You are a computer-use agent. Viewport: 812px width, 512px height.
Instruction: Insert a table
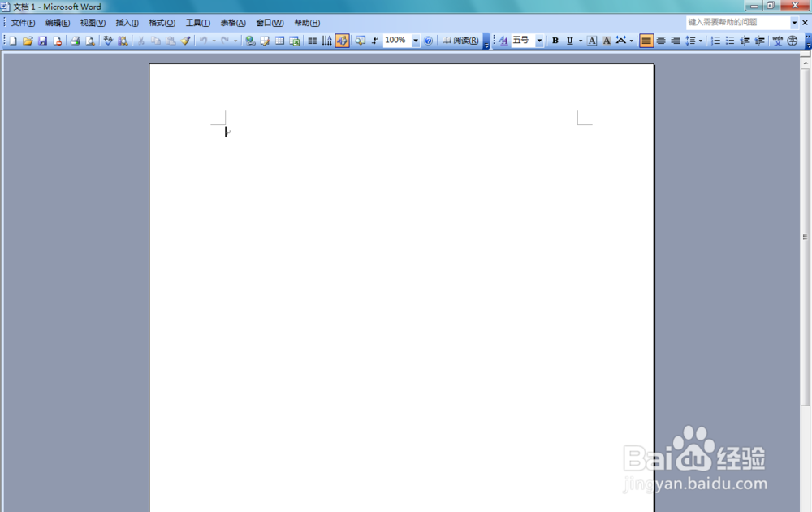click(279, 40)
